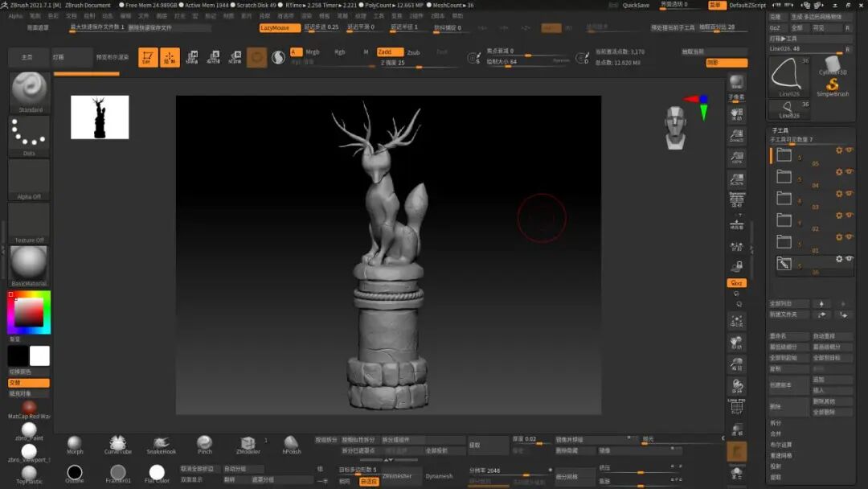
Task: Open the Alpha Off picker
Action: click(x=30, y=180)
